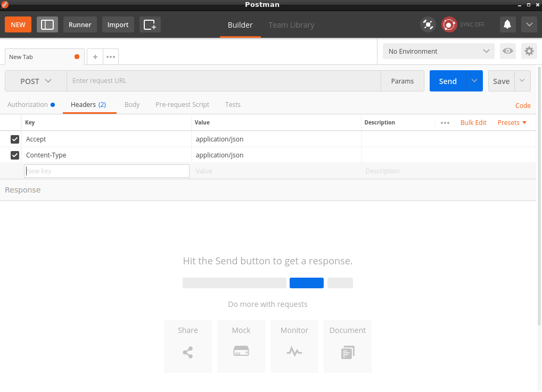Open the Share icon tile
This screenshot has height=392, width=542.
[x=188, y=346]
